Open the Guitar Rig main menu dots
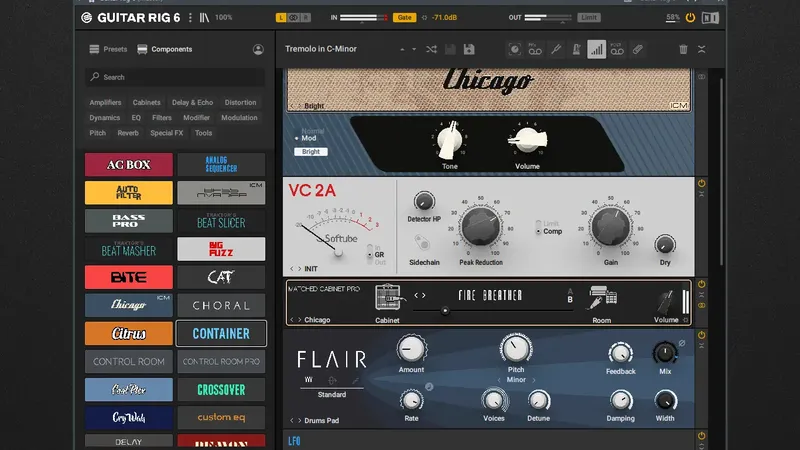Viewport: 800px width, 450px height. click(190, 17)
